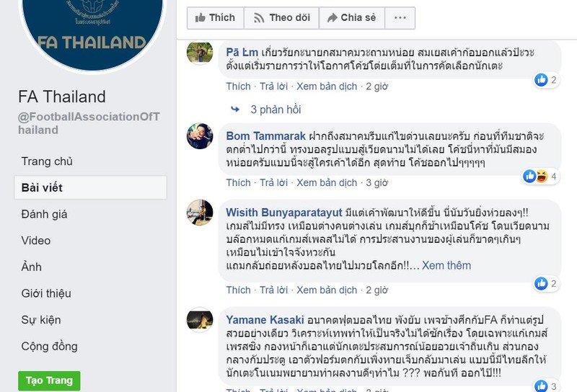This screenshot has height=392, width=577.
Task: Click Yamane Kasaki's avatar image
Action: [x=200, y=319]
